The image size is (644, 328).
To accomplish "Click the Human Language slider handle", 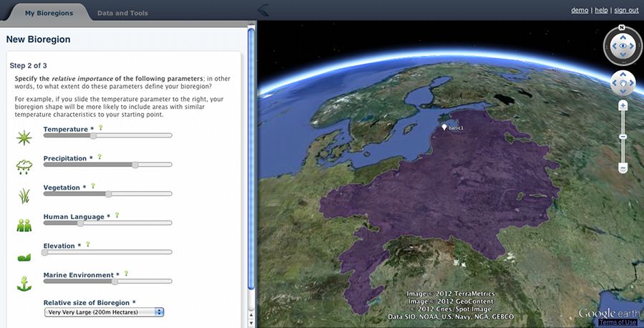I will pyautogui.click(x=80, y=223).
